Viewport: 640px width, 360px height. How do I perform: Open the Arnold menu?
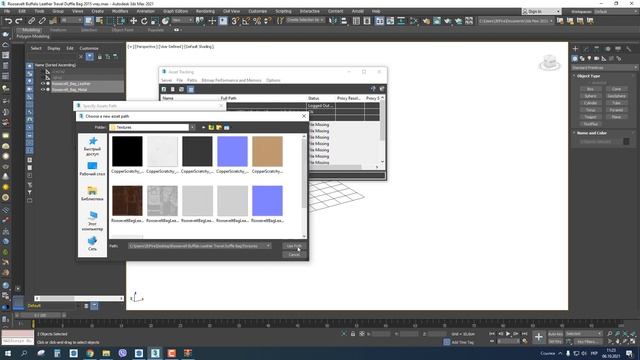pos(358,11)
